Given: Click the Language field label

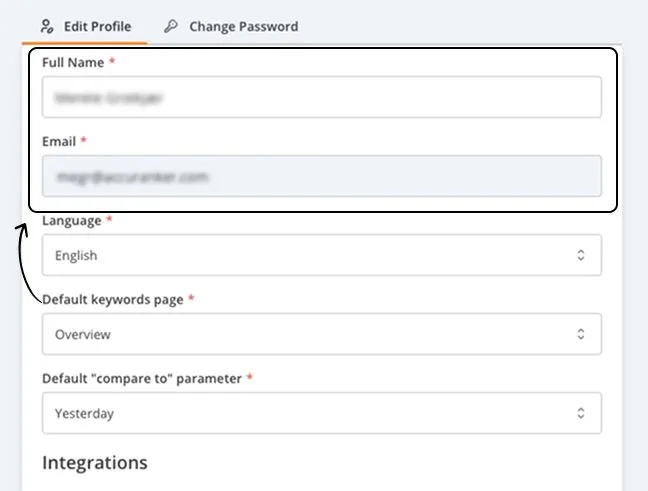Looking at the screenshot, I should 72,220.
